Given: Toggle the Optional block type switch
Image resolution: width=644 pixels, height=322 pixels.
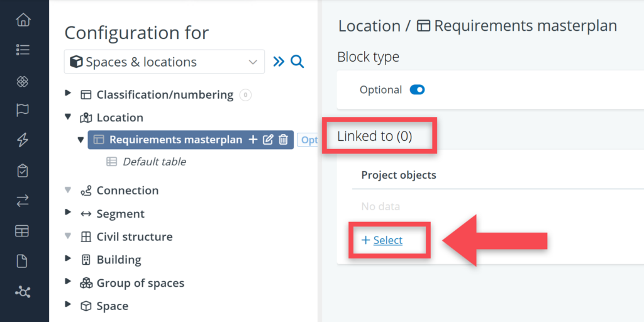Looking at the screenshot, I should pos(417,90).
